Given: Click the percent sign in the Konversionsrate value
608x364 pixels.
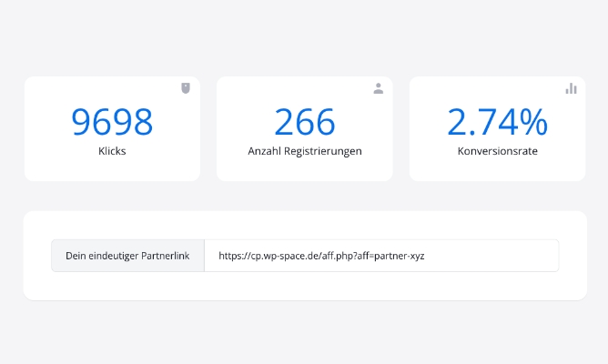Looking at the screenshot, I should (x=533, y=123).
